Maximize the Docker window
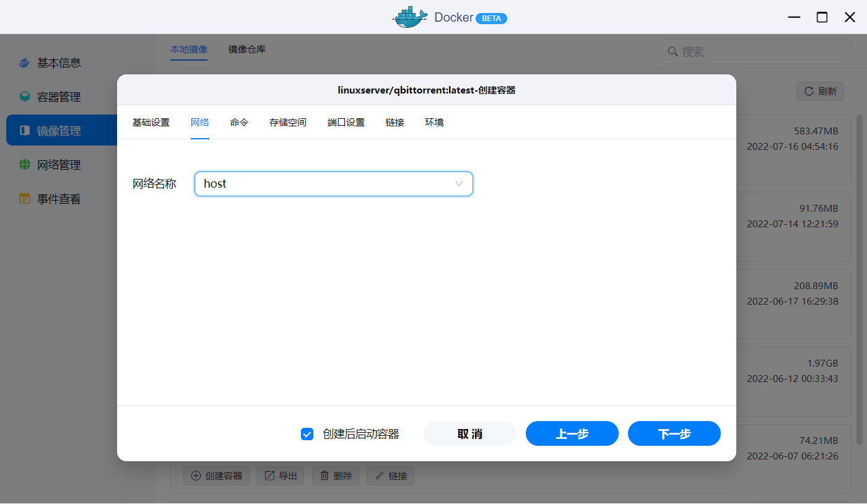 click(x=822, y=17)
